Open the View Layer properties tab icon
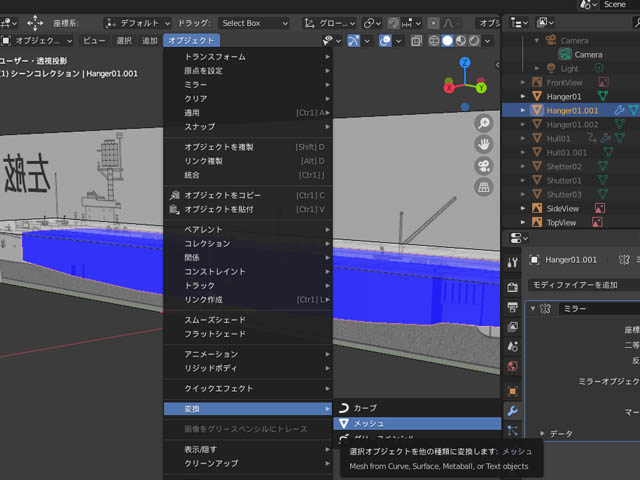Viewport: 640px width, 480px height. click(513, 327)
